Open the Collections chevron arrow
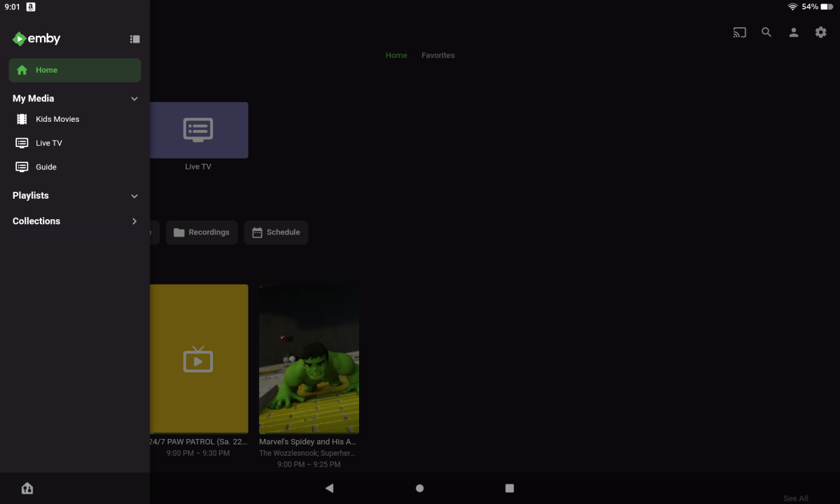The height and width of the screenshot is (504, 840). [x=134, y=221]
